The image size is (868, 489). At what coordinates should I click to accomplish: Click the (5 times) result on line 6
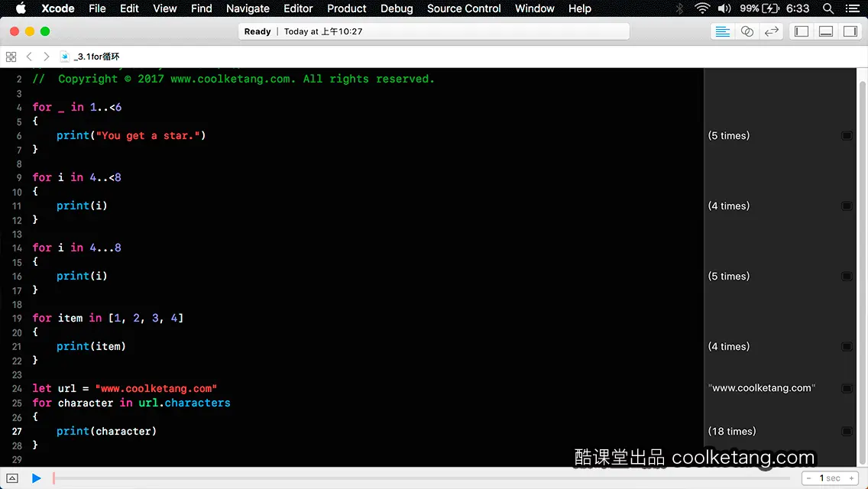click(x=728, y=136)
